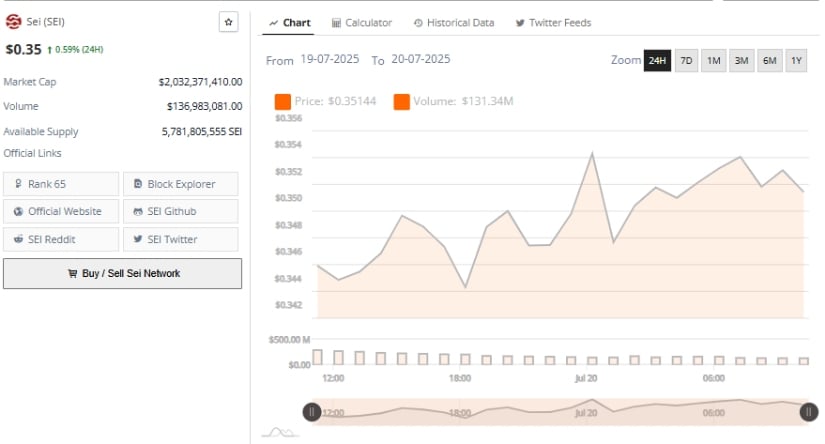Select the 24H zoom range
This screenshot has height=444, width=825.
click(657, 60)
